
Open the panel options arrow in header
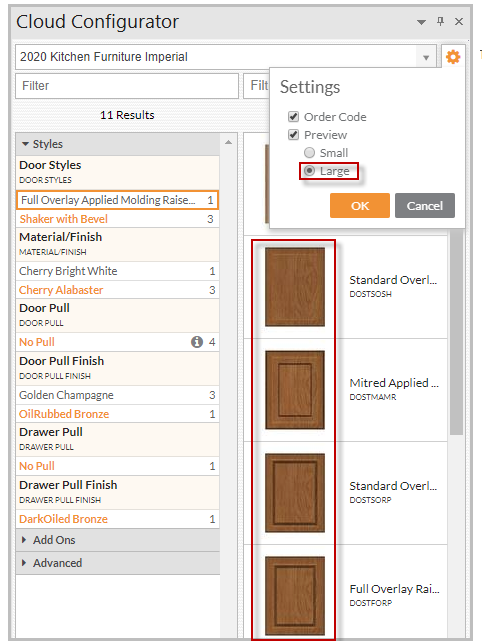(x=421, y=22)
